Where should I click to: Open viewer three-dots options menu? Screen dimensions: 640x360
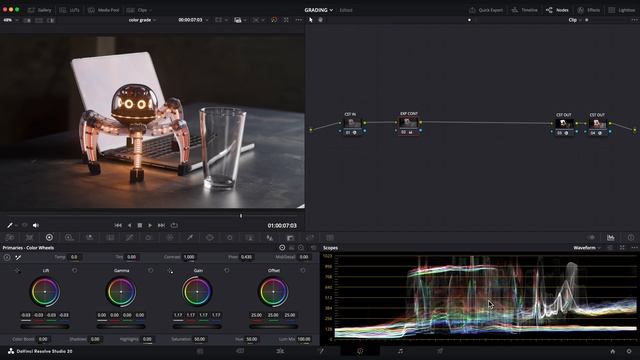point(299,20)
